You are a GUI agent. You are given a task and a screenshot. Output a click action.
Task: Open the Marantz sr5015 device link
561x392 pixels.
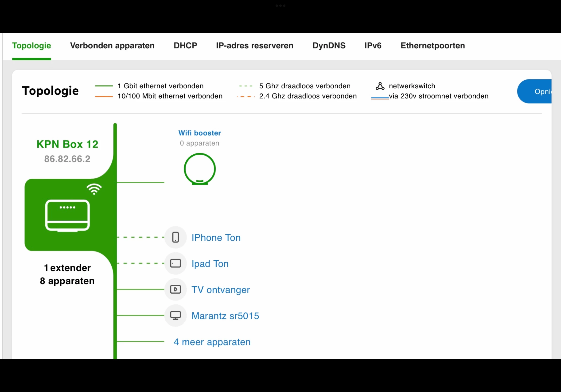(x=225, y=316)
